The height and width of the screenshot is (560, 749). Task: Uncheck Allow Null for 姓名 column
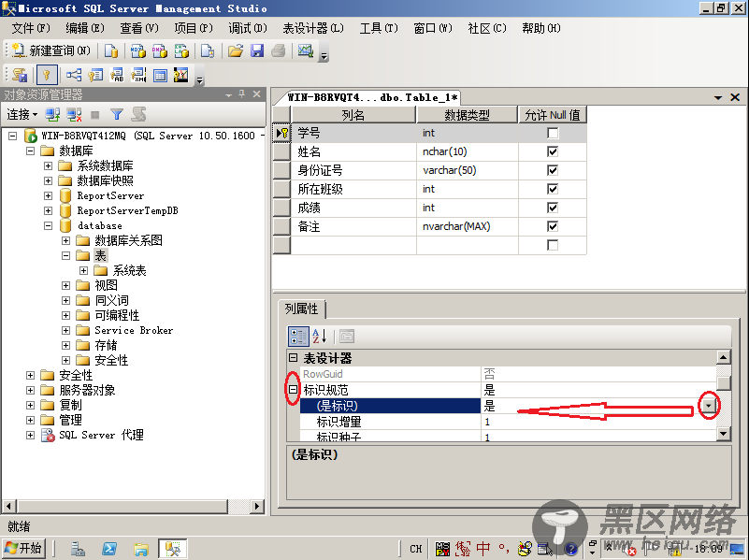click(553, 151)
